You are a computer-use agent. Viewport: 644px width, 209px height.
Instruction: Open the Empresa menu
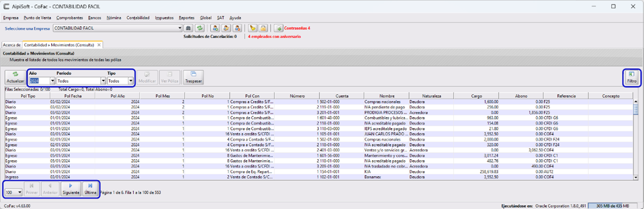[11, 18]
